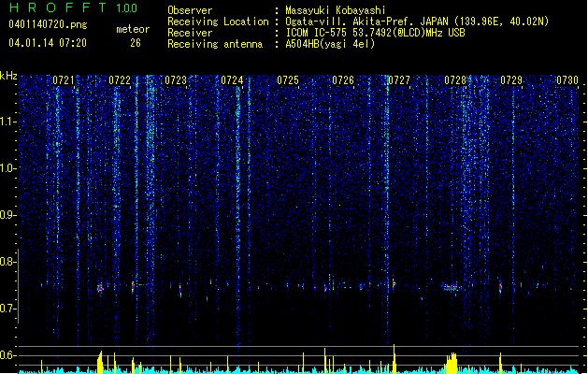Click the wide yellow intensity peak below 0728
The height and width of the screenshot is (374, 588).
pos(452,363)
